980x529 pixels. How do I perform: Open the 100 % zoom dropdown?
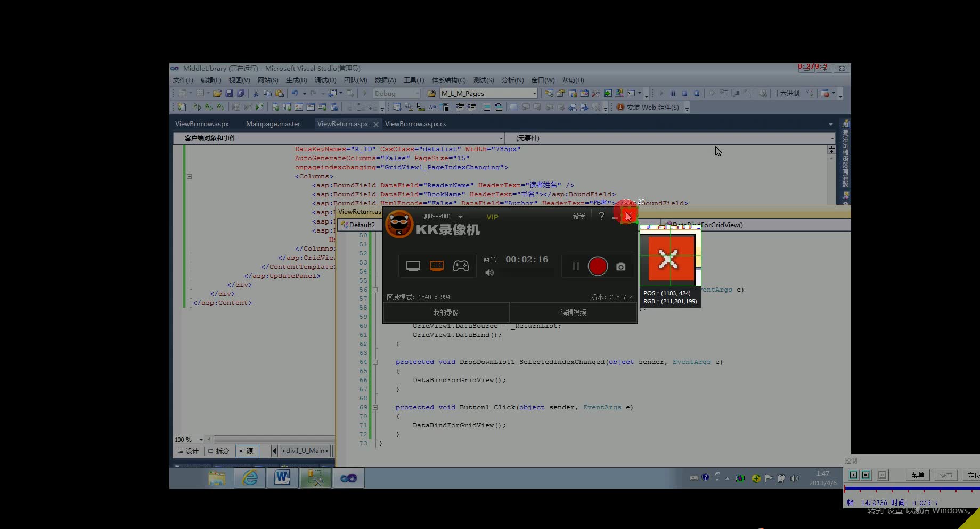click(201, 440)
